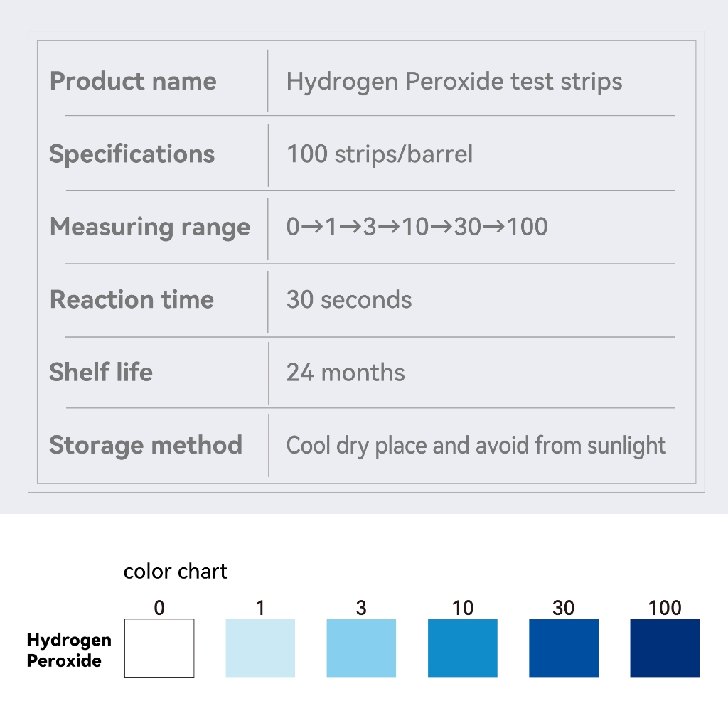Select the 'Specifications' row label
Screen dimensions: 728x728
pyautogui.click(x=132, y=154)
